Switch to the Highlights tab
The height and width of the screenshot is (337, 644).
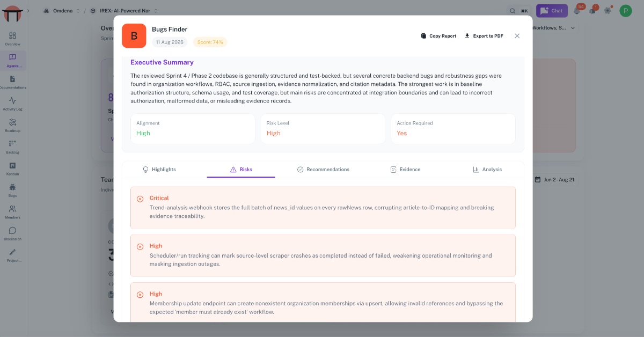pos(159,170)
